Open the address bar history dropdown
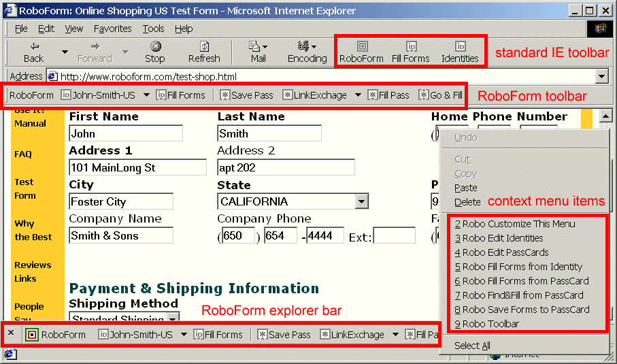 [601, 76]
